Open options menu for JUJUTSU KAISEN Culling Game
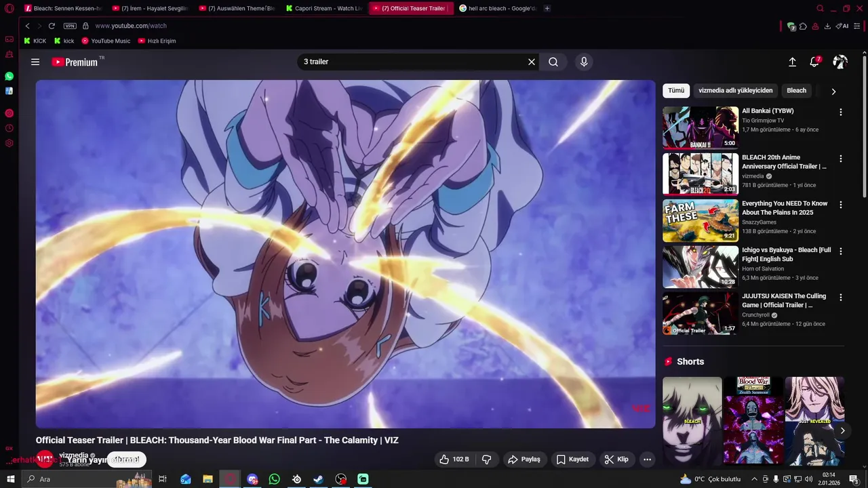This screenshot has height=488, width=868. click(841, 298)
